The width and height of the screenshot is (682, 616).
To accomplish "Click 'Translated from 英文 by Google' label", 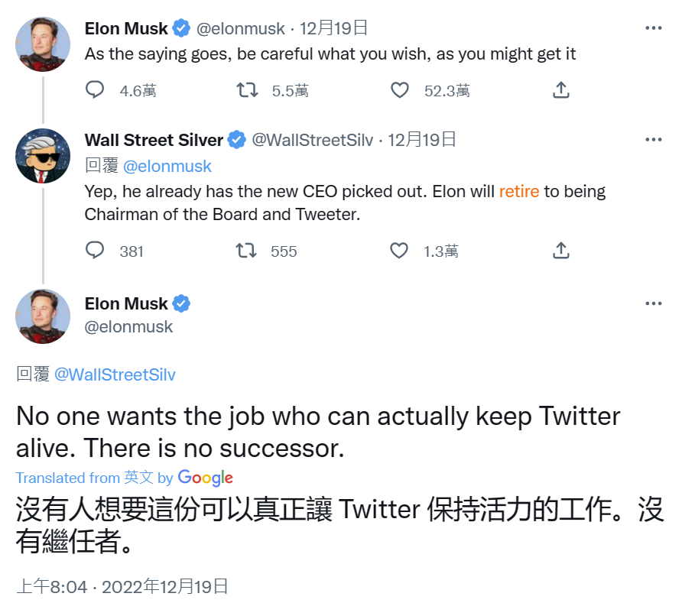I will pos(124,478).
